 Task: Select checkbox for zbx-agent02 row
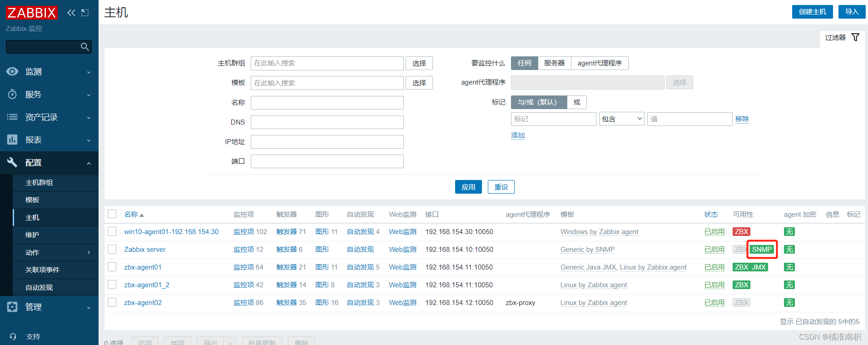click(112, 303)
